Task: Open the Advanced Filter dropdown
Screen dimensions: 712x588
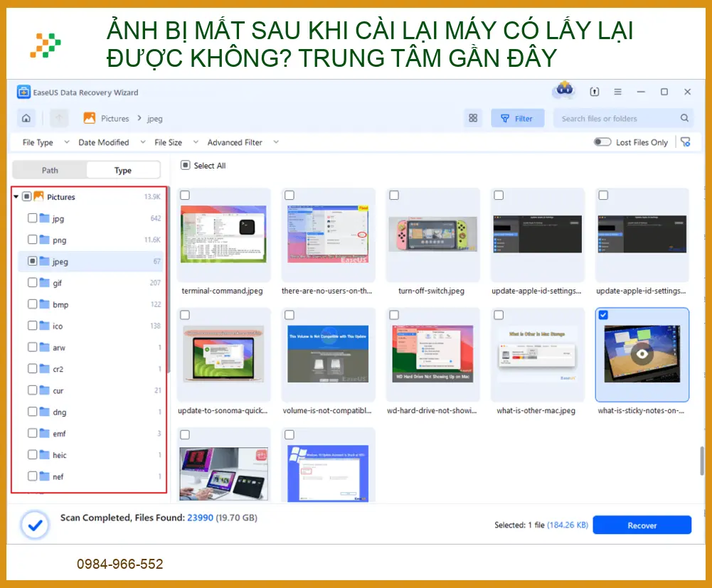Action: pyautogui.click(x=243, y=142)
